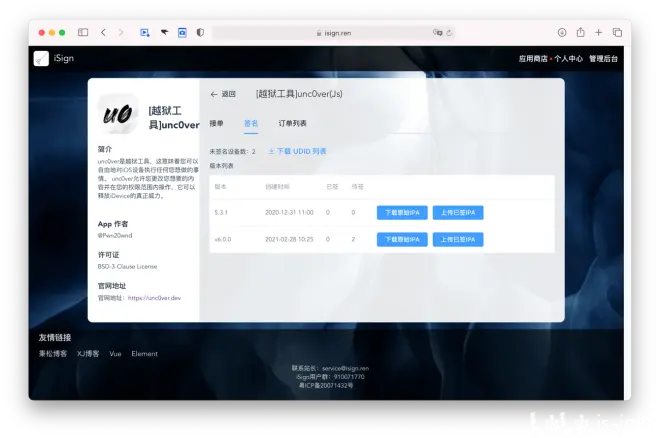The height and width of the screenshot is (438, 660).
Task: Switch to the 订单列表 tab
Action: [293, 123]
